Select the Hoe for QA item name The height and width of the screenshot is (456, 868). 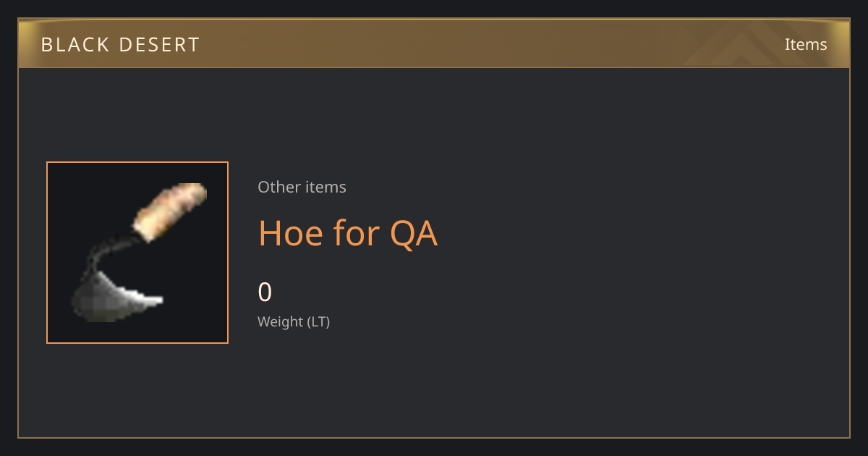(x=348, y=233)
